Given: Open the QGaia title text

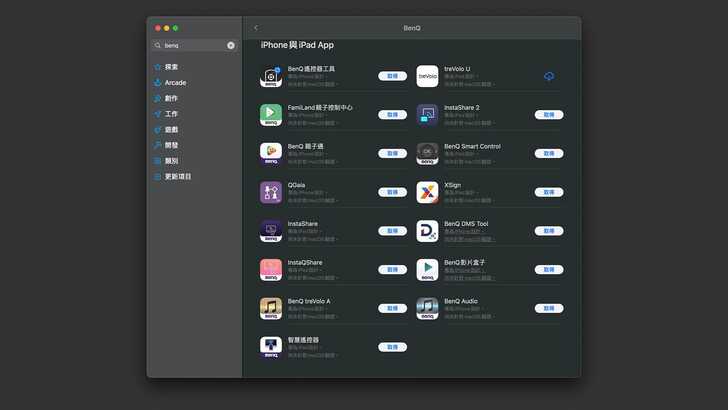Looking at the screenshot, I should 296,185.
